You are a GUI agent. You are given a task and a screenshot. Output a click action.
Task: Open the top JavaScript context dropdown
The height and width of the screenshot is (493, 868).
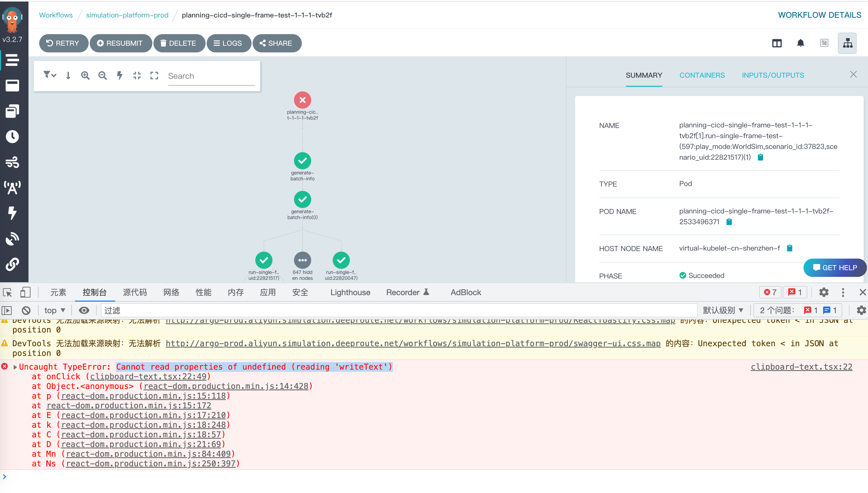point(55,310)
